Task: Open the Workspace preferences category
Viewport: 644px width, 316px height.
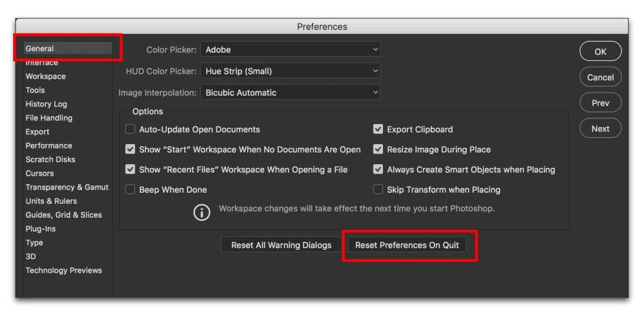Action: pos(45,76)
